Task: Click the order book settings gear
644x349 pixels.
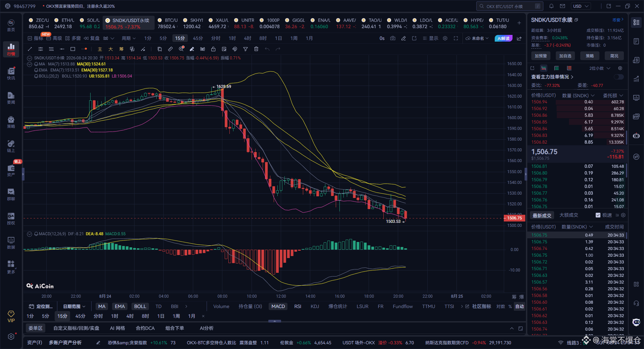Action: tap(620, 68)
